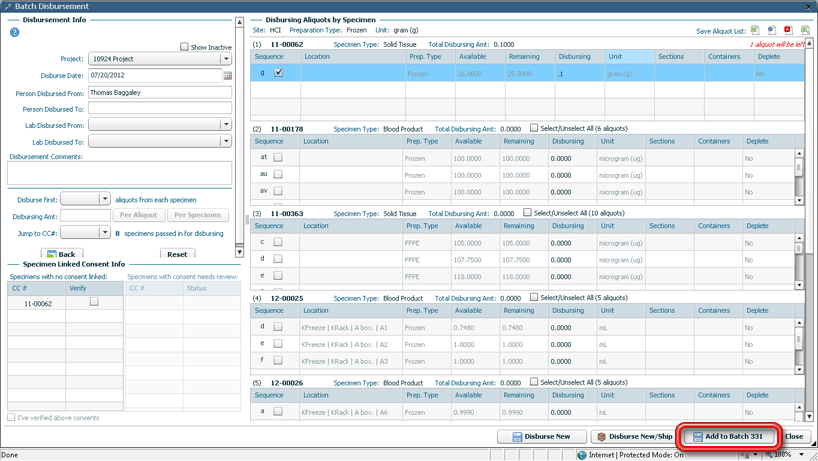Click the Batch Disbursement title bar icon
The width and height of the screenshot is (818, 461).
(x=8, y=6)
